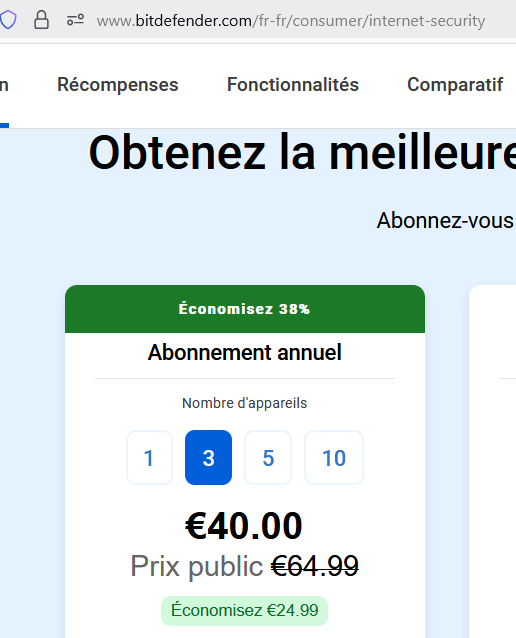Select 5 devices option
The width and height of the screenshot is (516, 638).
coord(268,457)
